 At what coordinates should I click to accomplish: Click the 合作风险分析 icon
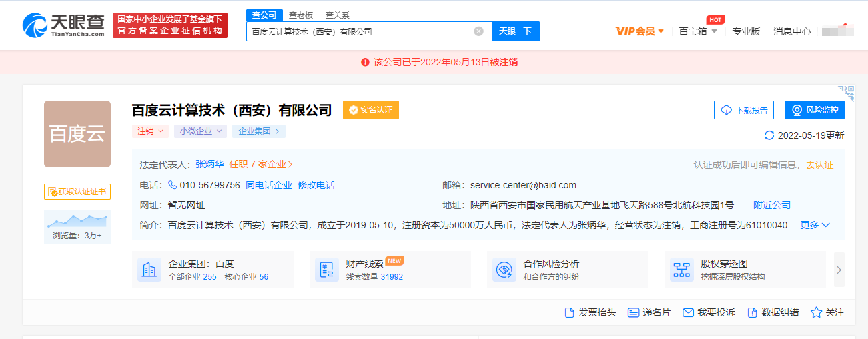[x=504, y=270]
